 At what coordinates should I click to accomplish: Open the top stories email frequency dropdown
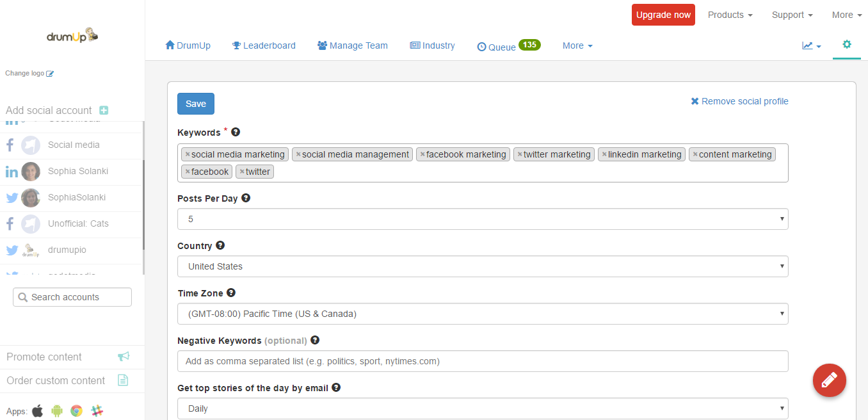[x=483, y=408]
